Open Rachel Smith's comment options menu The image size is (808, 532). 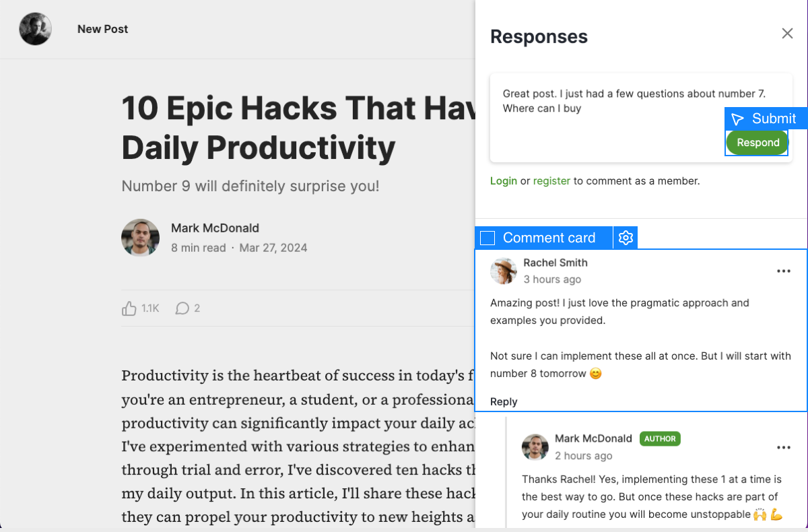coord(783,271)
